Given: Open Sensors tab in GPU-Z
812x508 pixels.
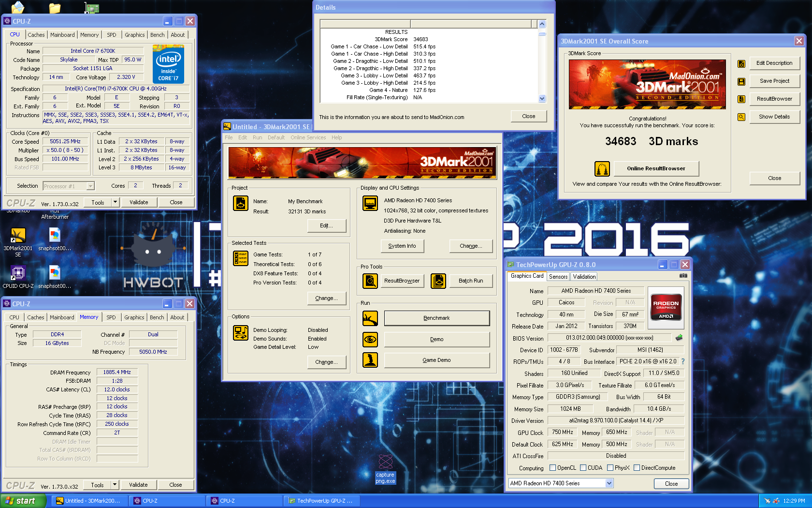Looking at the screenshot, I should coord(558,277).
